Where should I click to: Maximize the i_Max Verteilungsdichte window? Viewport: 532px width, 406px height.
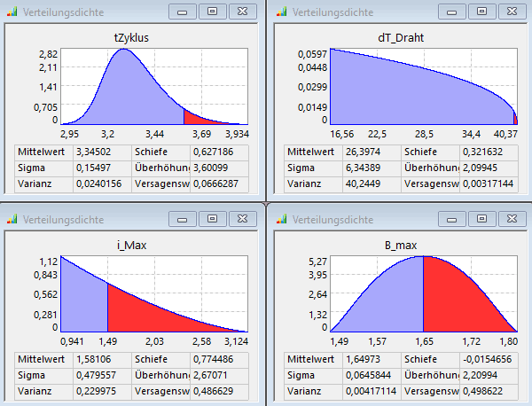(211, 218)
